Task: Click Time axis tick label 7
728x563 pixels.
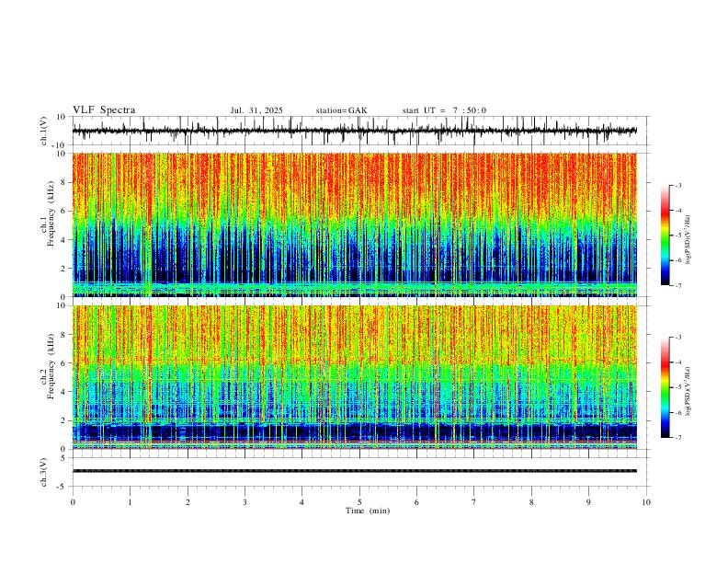Action: click(x=474, y=502)
